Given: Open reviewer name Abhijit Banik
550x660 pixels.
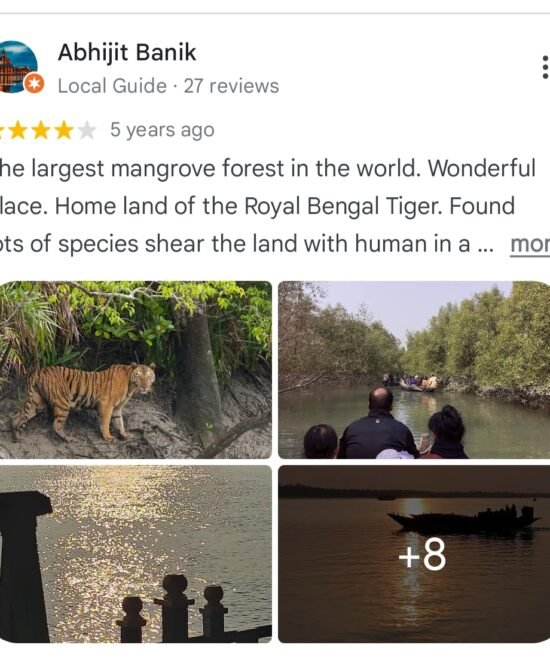Looking at the screenshot, I should 127,53.
